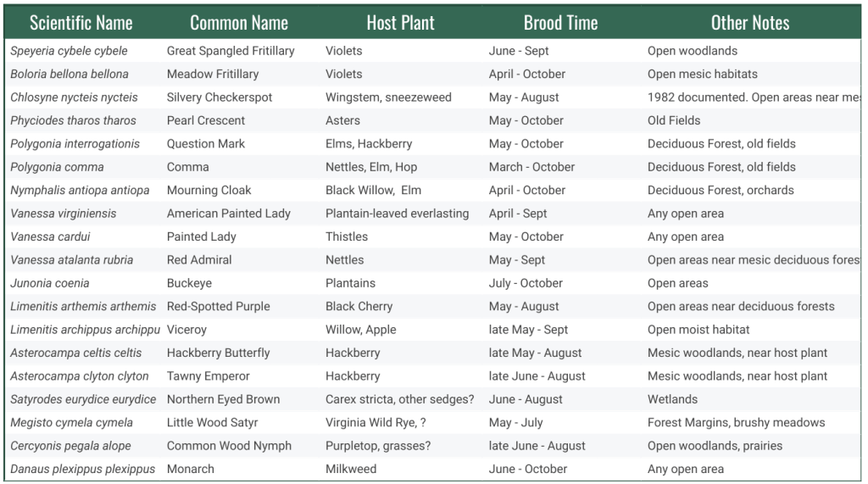Select the Meadow Fritillary cell

213,74
